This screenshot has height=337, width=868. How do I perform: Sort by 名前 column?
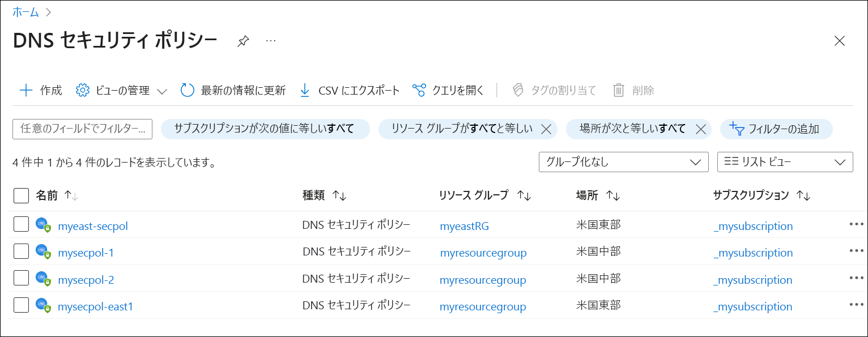[57, 195]
